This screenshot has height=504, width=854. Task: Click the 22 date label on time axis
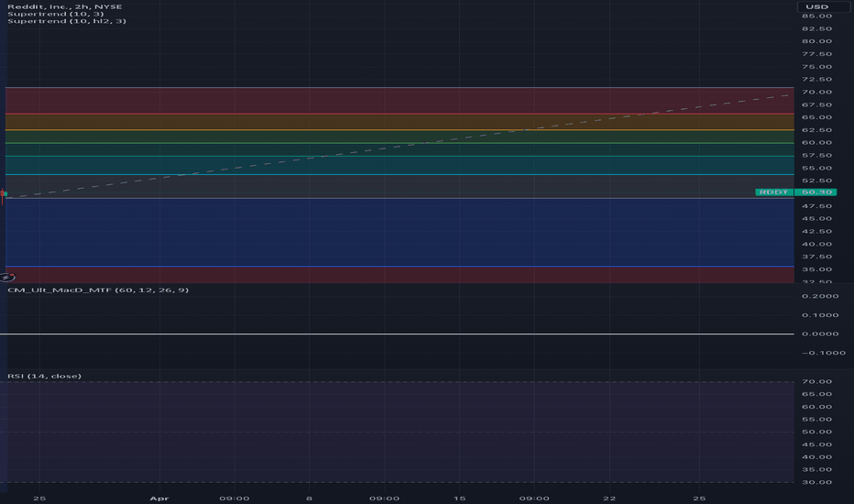[609, 498]
